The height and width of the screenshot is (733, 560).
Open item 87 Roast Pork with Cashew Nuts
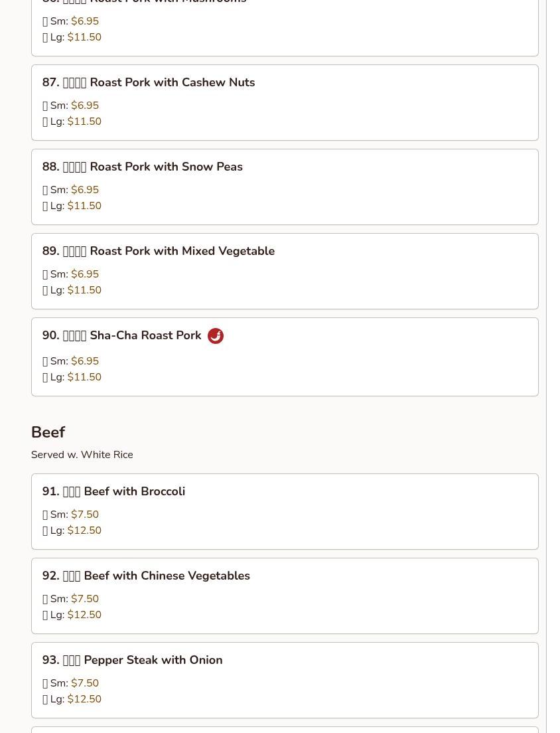tap(285, 102)
